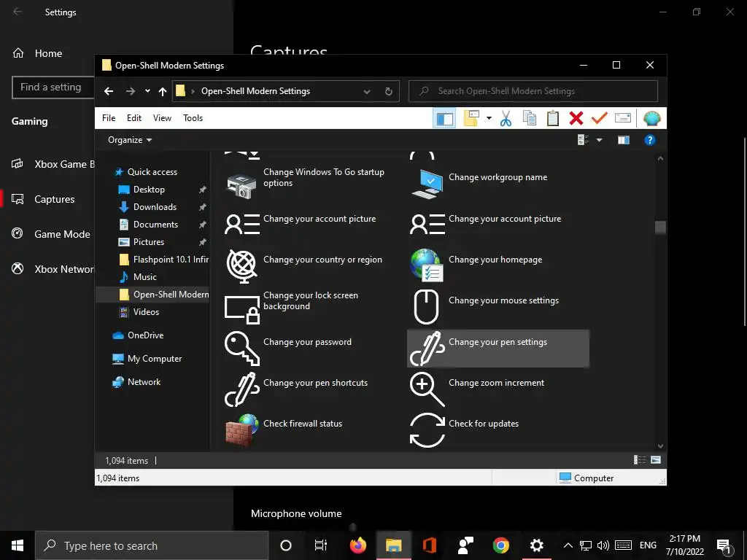Open Chrome from the taskbar
Viewport: 747px width, 560px height.
pos(500,545)
